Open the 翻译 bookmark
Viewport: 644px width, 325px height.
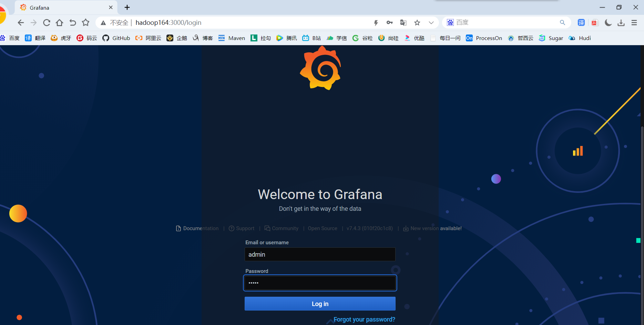click(x=35, y=38)
